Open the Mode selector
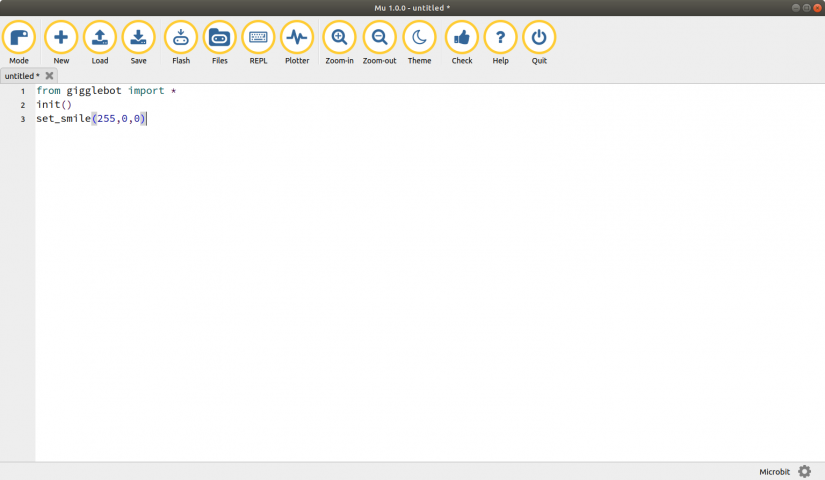The height and width of the screenshot is (480, 825). pos(19,38)
